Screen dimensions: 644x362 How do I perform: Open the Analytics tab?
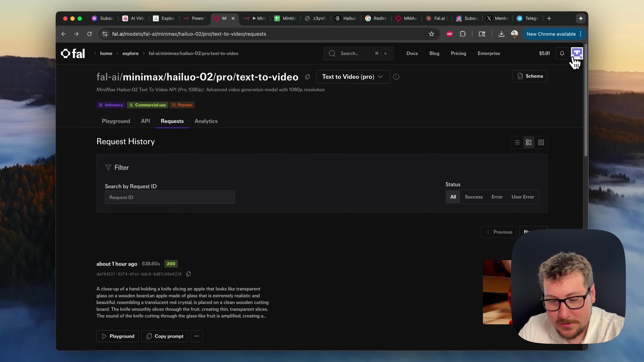click(206, 121)
